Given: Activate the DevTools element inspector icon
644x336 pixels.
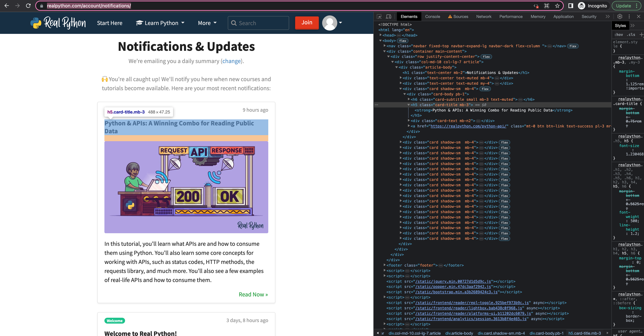Looking at the screenshot, I should pos(379,16).
